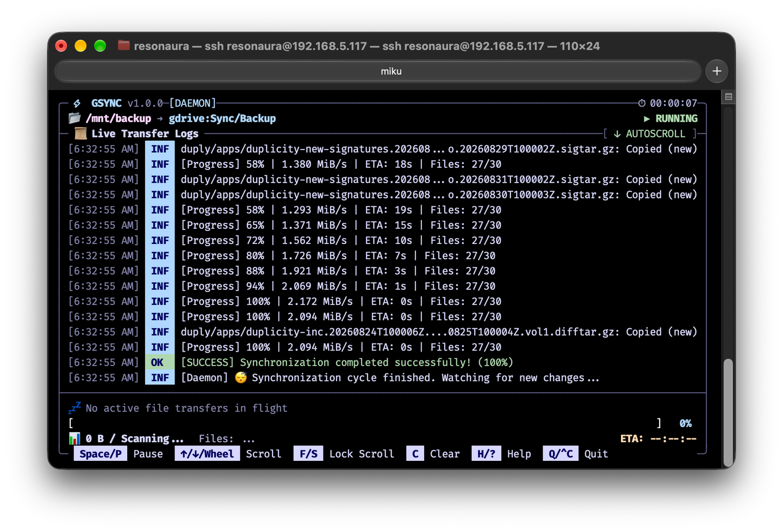Image resolution: width=783 pixels, height=532 pixels.
Task: Click the terminal pane split icon above the scrollbar
Action: pyautogui.click(x=729, y=97)
